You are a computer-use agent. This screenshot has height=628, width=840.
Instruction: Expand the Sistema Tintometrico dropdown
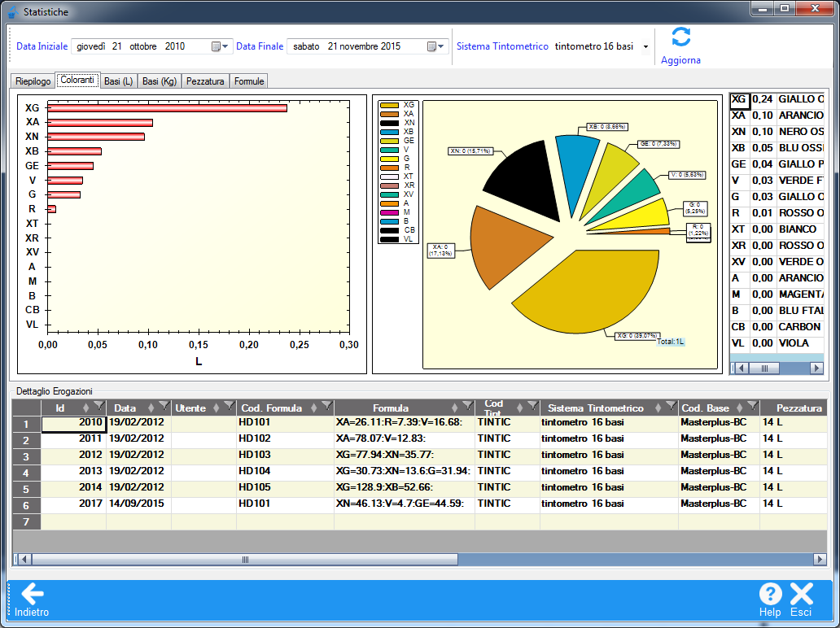pyautogui.click(x=646, y=46)
